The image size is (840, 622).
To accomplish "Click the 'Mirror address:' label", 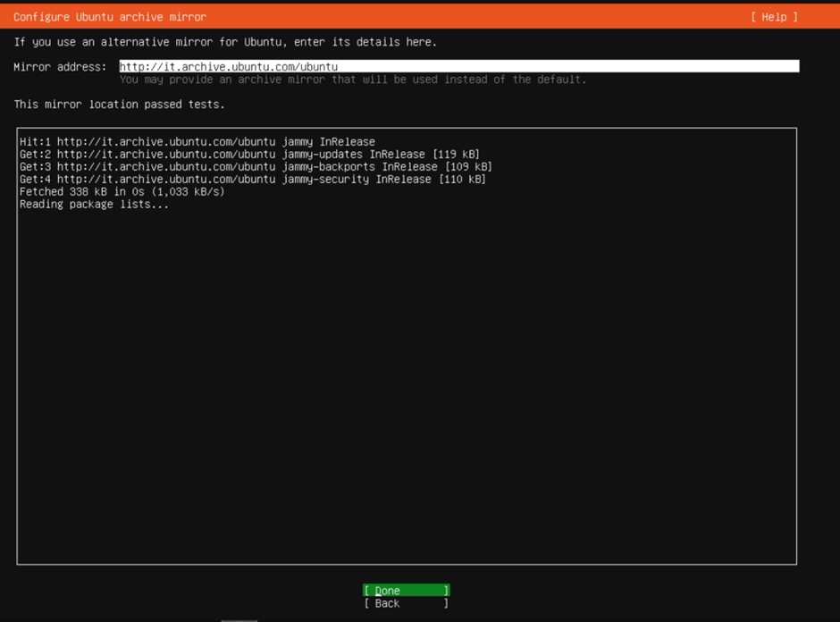I will (x=60, y=67).
